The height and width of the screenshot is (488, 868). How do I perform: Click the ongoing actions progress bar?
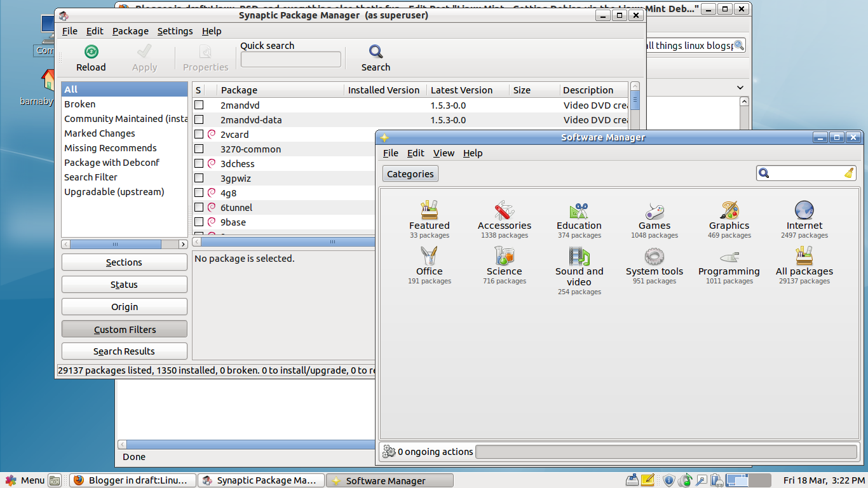pos(666,452)
